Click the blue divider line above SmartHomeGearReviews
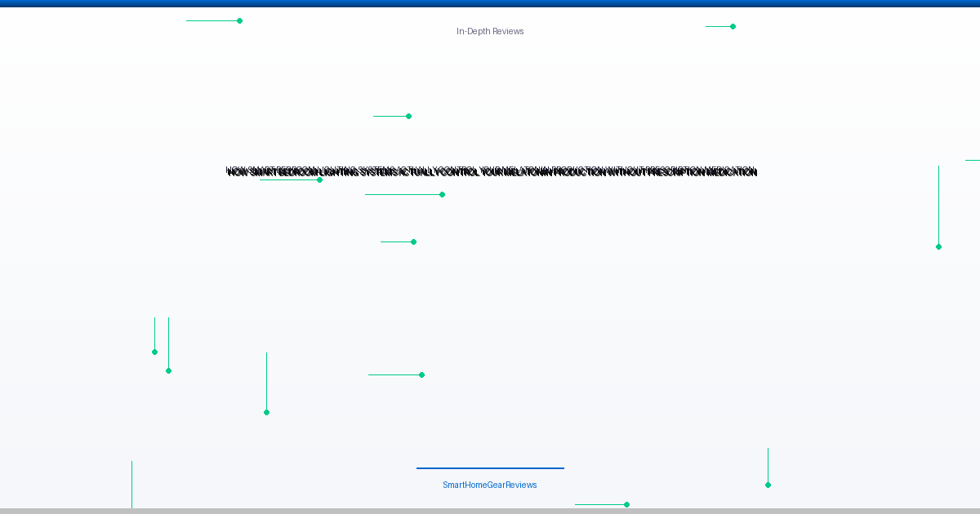The height and width of the screenshot is (514, 980). [490, 468]
